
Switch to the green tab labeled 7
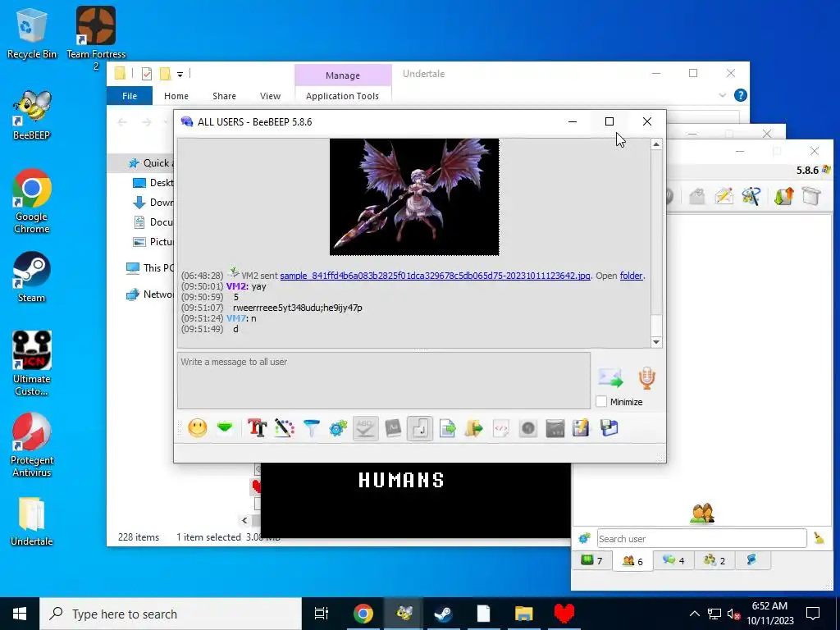point(591,560)
